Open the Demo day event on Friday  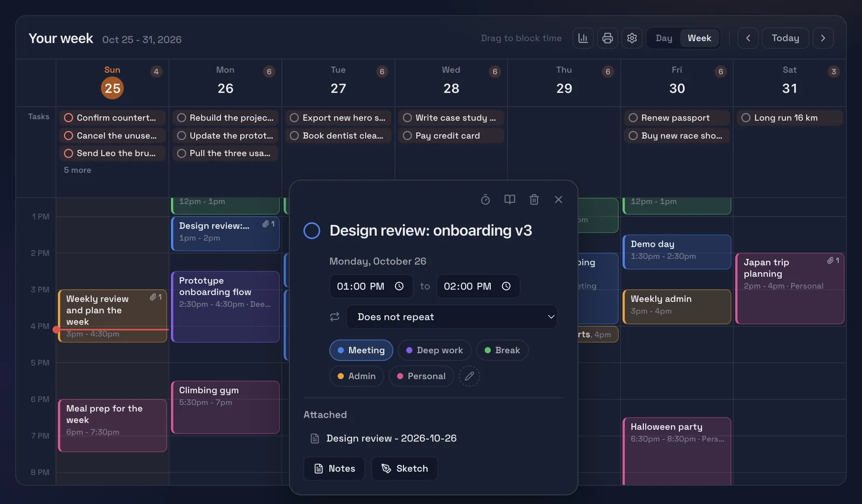[677, 251]
